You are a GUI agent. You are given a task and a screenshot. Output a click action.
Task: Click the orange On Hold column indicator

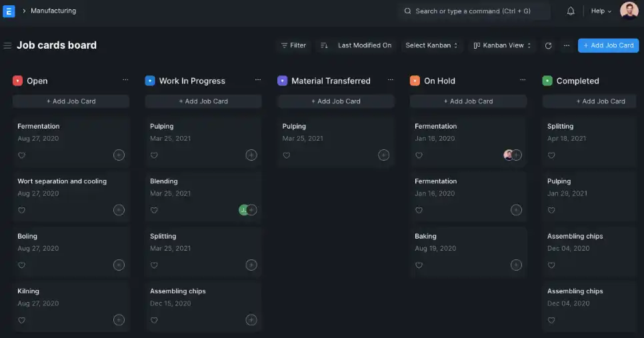[x=415, y=81]
